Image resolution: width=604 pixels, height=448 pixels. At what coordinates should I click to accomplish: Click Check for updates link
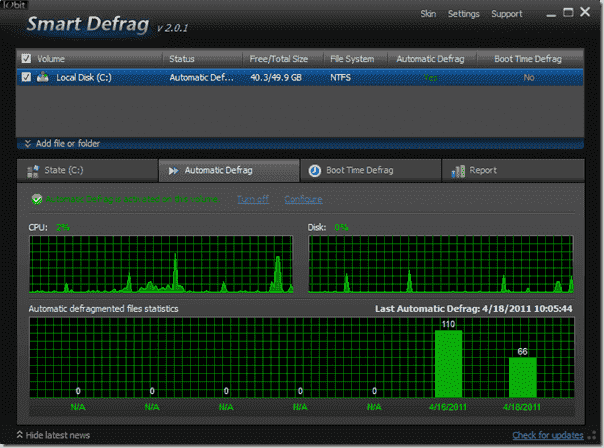547,435
